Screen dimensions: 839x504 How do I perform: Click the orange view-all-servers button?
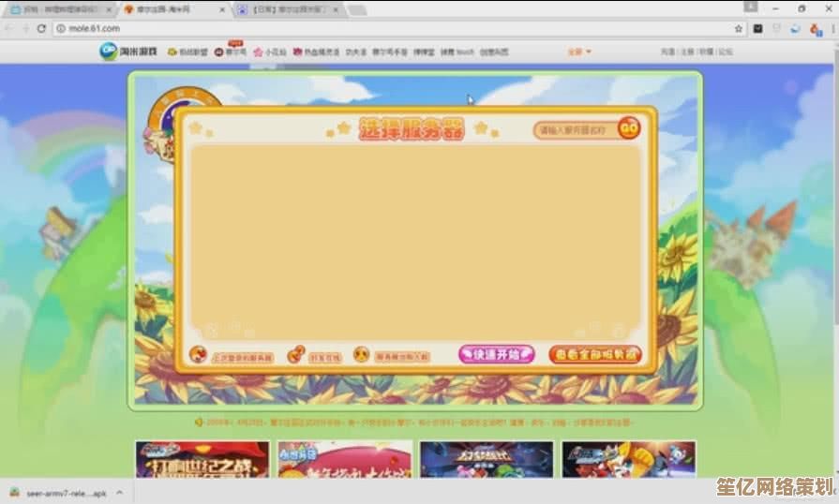595,354
